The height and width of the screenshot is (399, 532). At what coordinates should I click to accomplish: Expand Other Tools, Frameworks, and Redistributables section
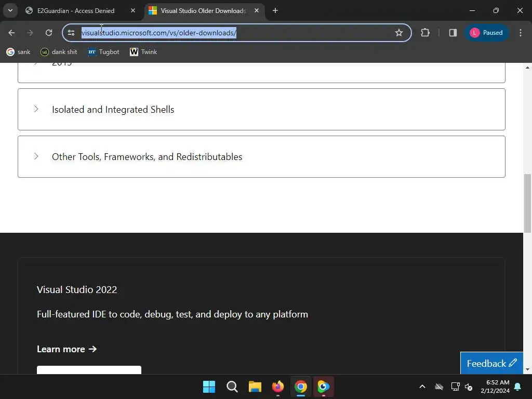(x=261, y=156)
